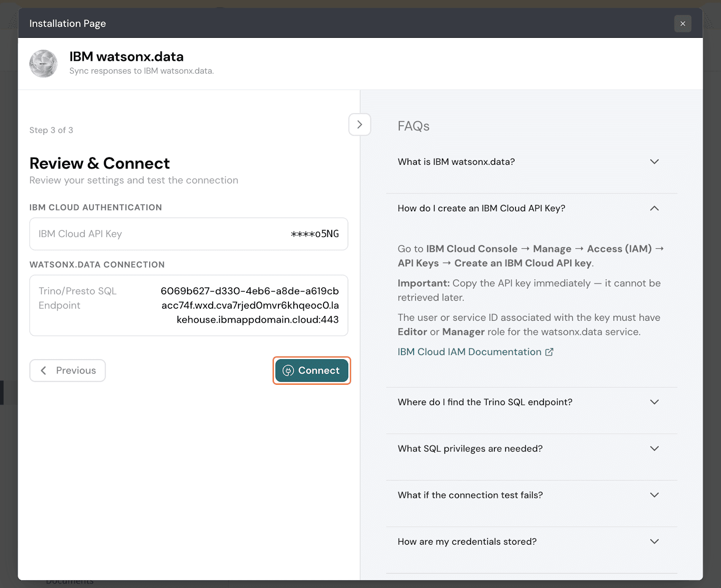Collapse the 'How do I create an IBM Cloud API Key?' chevron
The image size is (721, 588).
(x=654, y=208)
